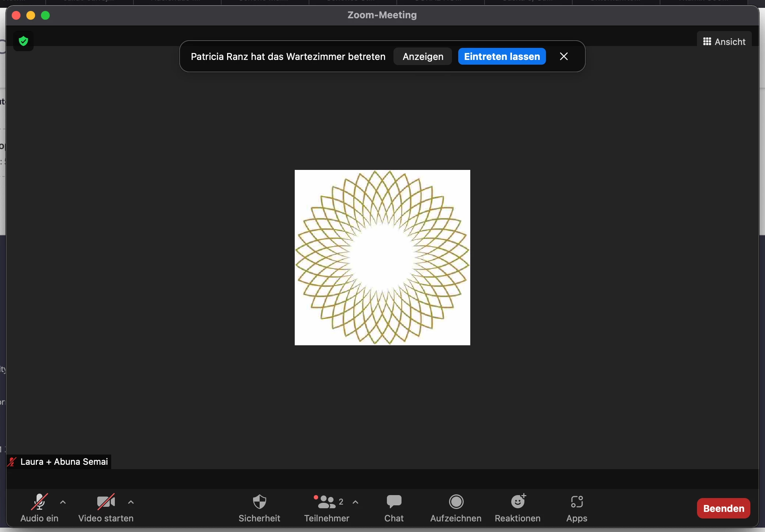Dismiss the waiting room notification
This screenshot has height=532, width=765.
[x=564, y=56]
